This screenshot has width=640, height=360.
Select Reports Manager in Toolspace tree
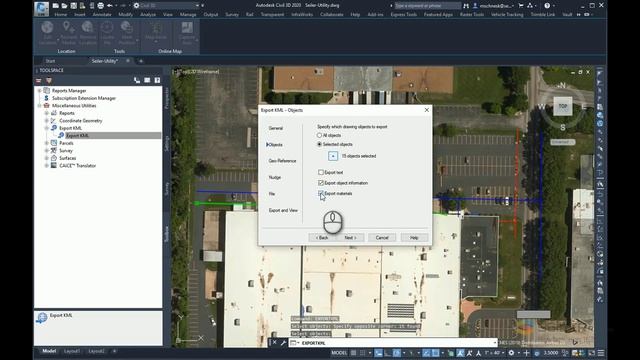[69, 91]
